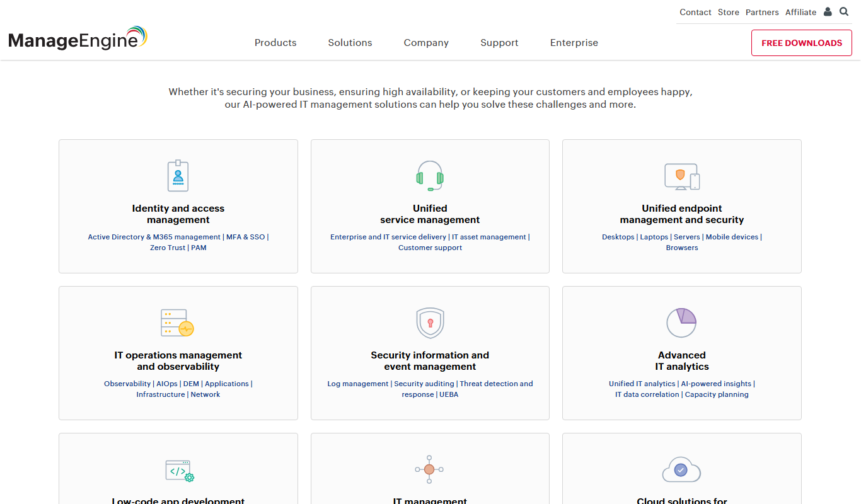Click the Mobile devices link
This screenshot has width=861, height=504.
[732, 237]
